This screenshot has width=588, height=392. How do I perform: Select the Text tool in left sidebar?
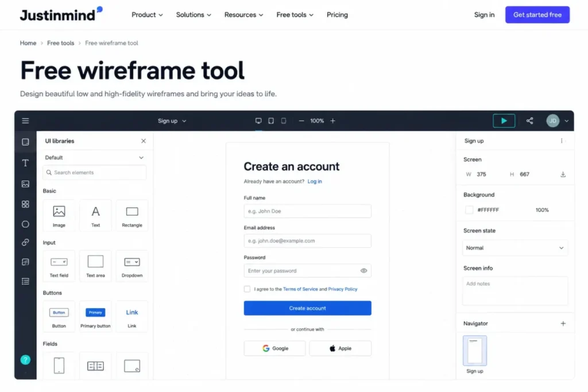(25, 163)
